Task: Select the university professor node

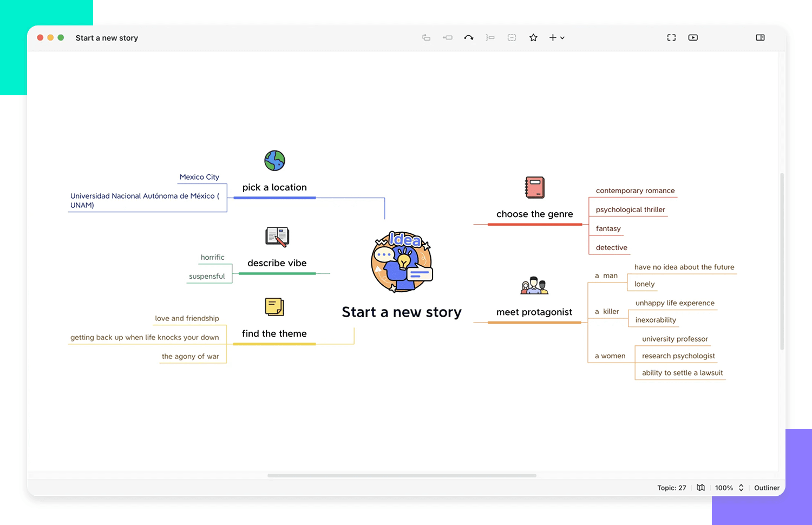Action: (675, 339)
